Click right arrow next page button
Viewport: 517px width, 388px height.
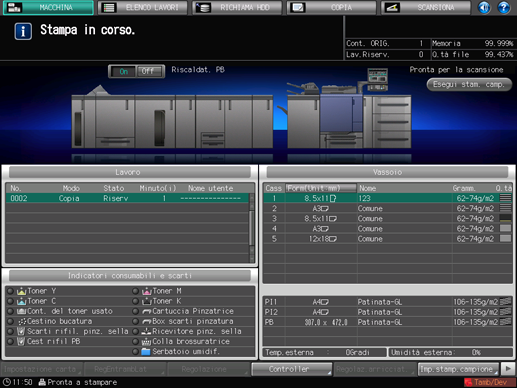[x=508, y=369]
